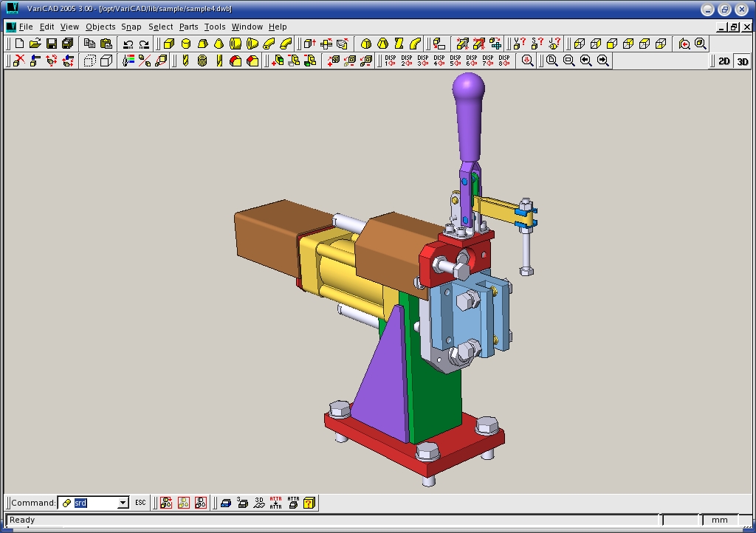Click the delete solid icon with red X
The width and height of the screenshot is (756, 533).
(x=19, y=61)
